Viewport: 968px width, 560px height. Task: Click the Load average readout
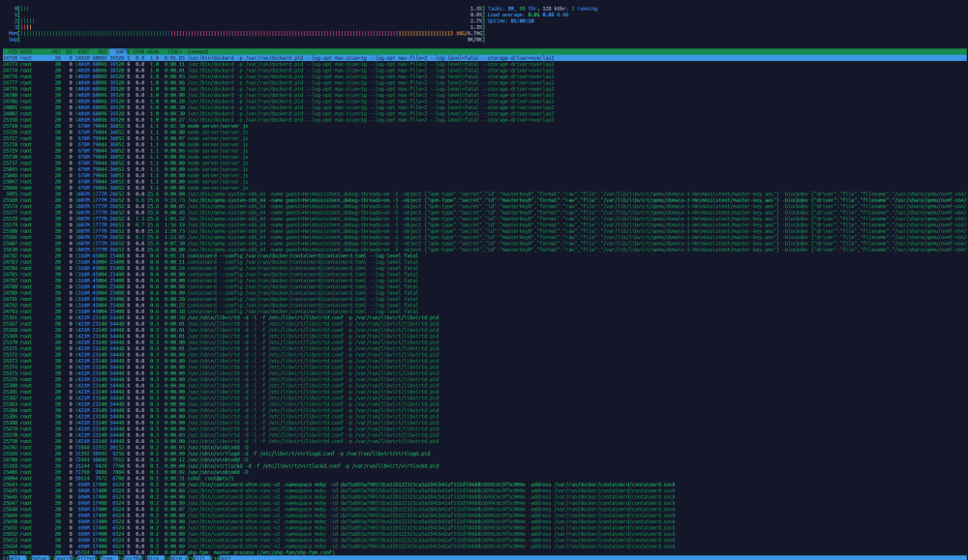(528, 15)
